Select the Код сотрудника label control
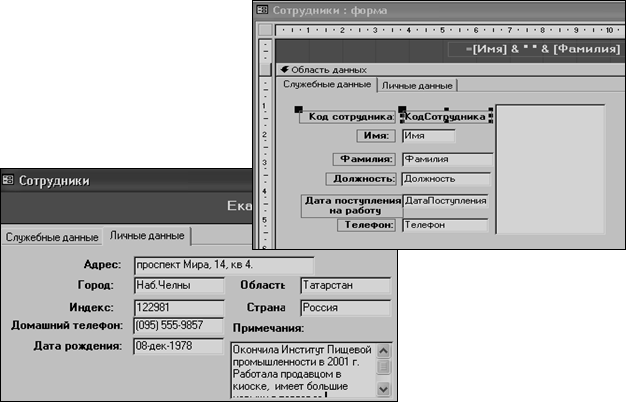The image size is (626, 402). tap(347, 117)
